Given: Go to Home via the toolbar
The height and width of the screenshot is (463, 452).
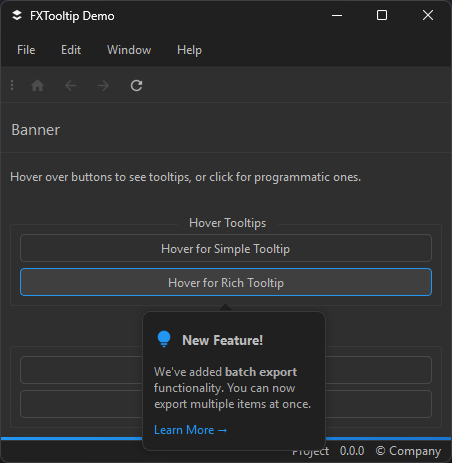Looking at the screenshot, I should (37, 86).
